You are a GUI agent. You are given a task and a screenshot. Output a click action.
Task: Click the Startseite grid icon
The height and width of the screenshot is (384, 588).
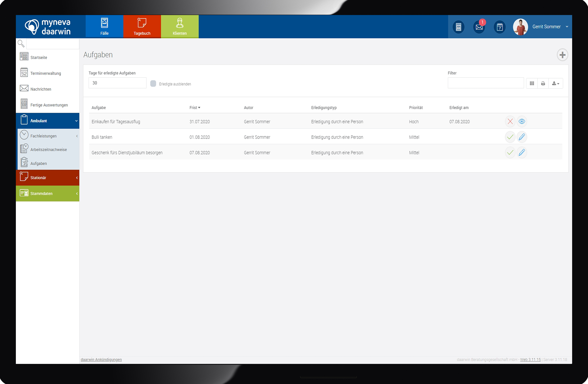pyautogui.click(x=24, y=56)
